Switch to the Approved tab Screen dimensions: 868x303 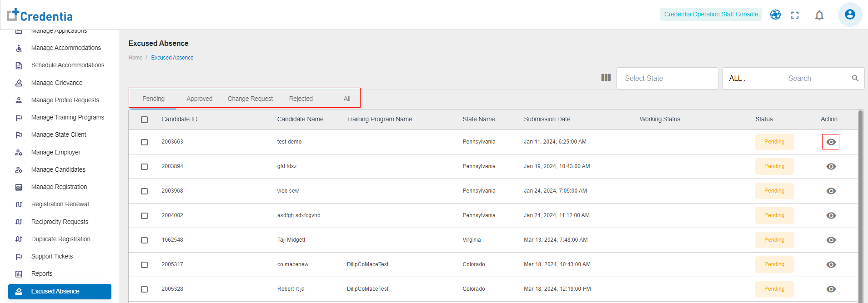coord(199,99)
